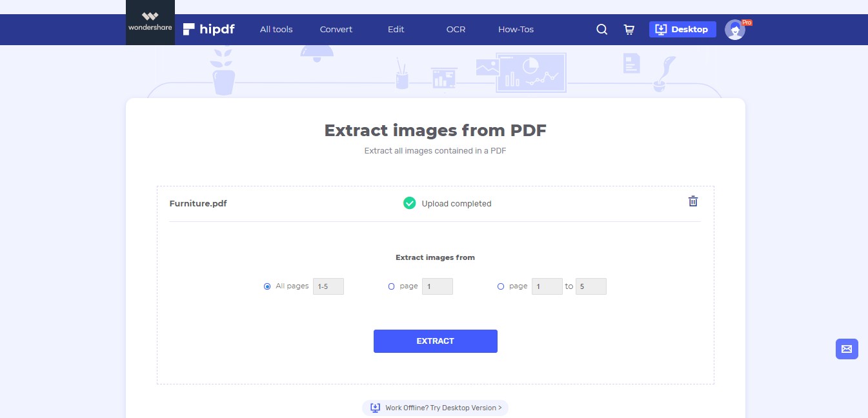Click the All pages 1-5 field
Image resolution: width=868 pixels, height=418 pixels.
(328, 286)
